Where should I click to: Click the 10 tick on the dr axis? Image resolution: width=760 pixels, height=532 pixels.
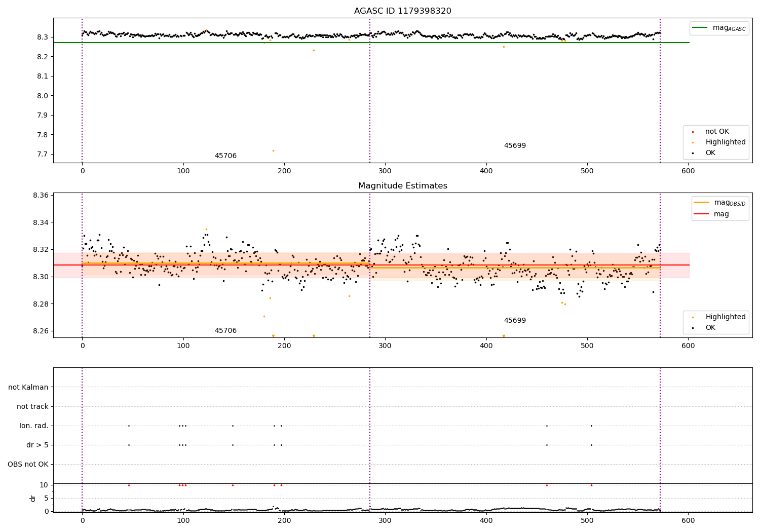point(44,485)
